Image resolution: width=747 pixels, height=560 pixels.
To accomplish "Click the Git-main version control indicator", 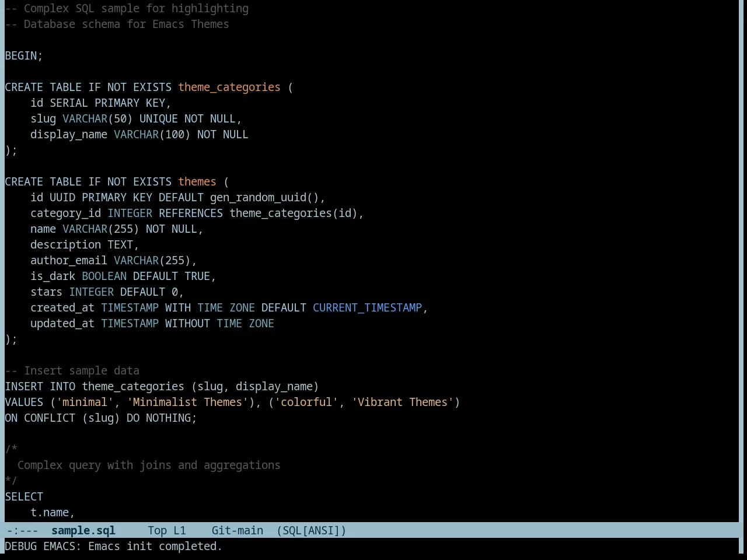I will [x=238, y=530].
